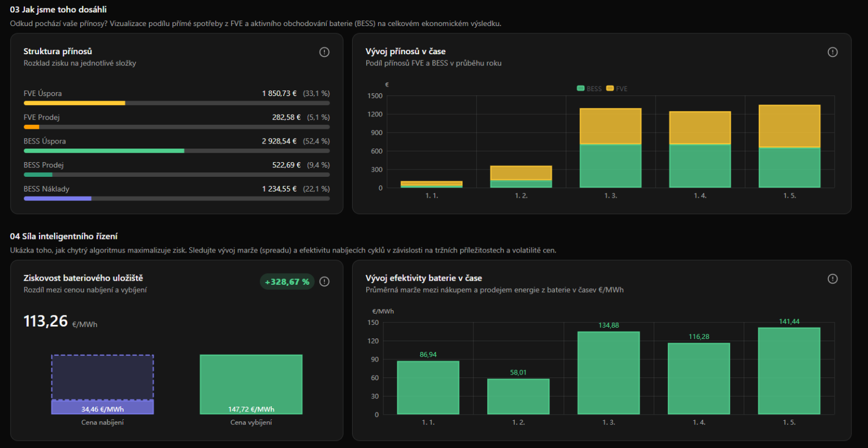Select the value "1 234,55 €"

coord(280,189)
